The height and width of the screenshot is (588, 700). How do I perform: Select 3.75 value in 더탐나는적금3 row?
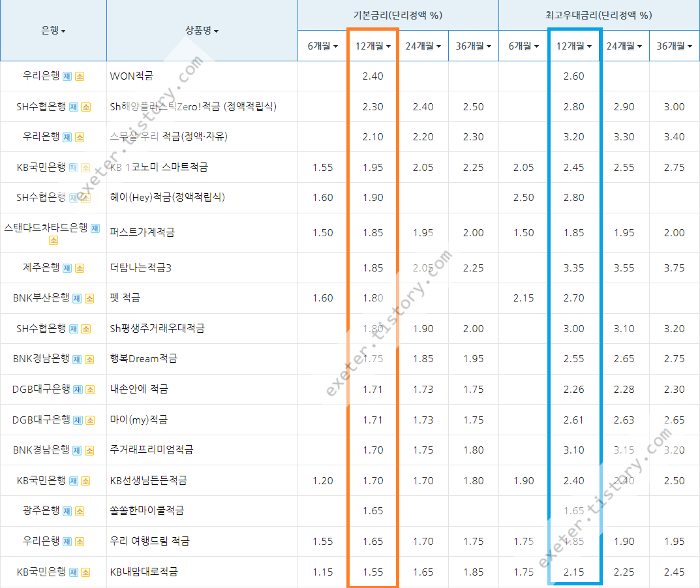[x=674, y=268]
